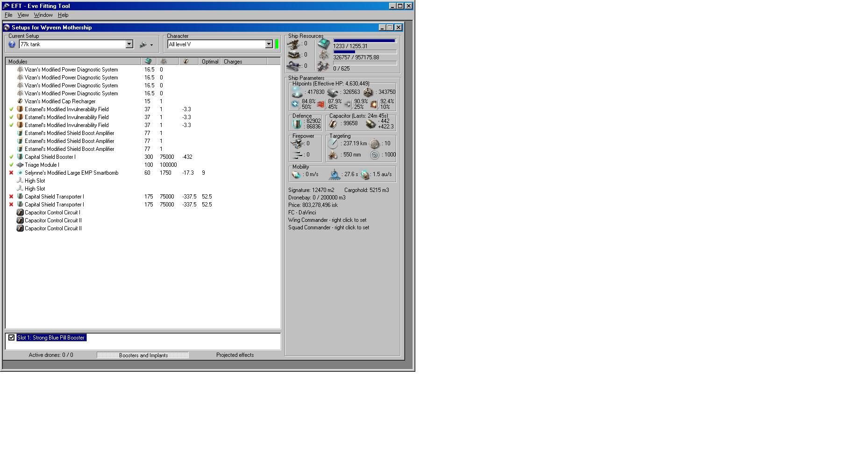Click the capacitor capacity icon beside 99658
The image size is (868, 461).
tap(333, 124)
